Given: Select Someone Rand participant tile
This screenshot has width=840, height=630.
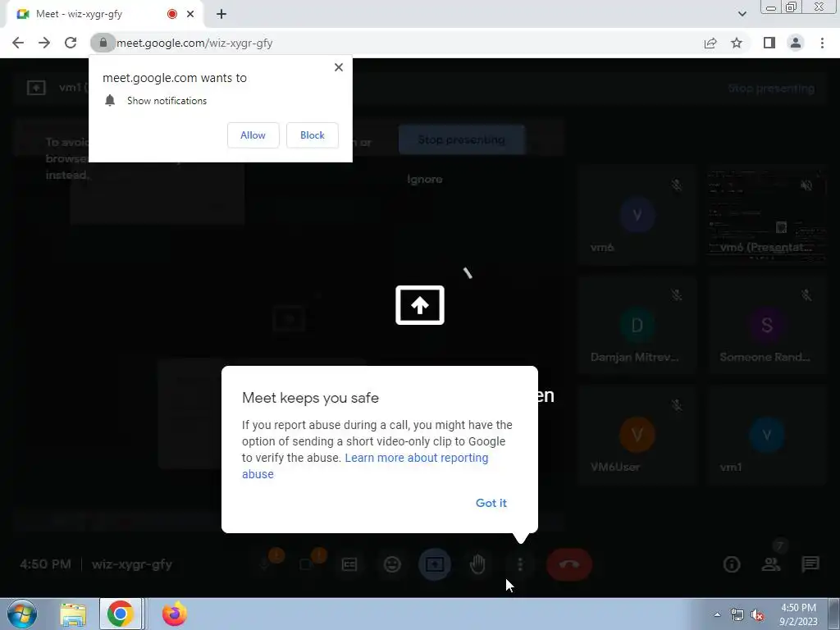Looking at the screenshot, I should click(767, 325).
